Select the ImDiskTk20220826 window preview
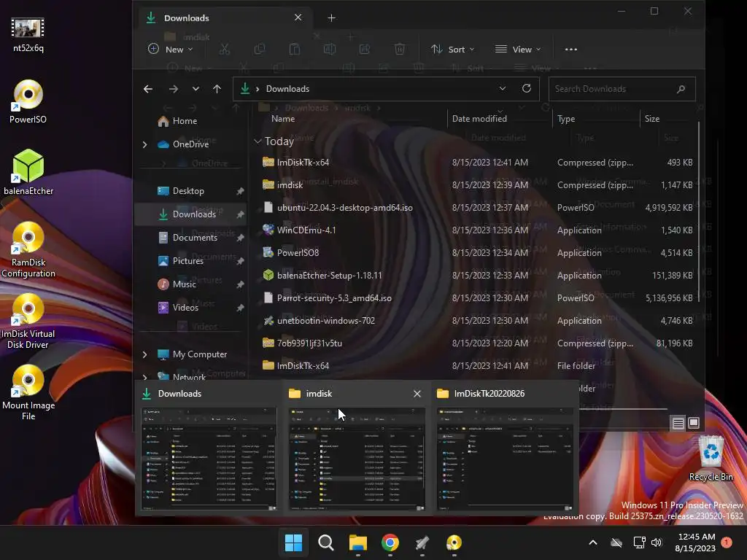The height and width of the screenshot is (560, 747). coord(505,459)
